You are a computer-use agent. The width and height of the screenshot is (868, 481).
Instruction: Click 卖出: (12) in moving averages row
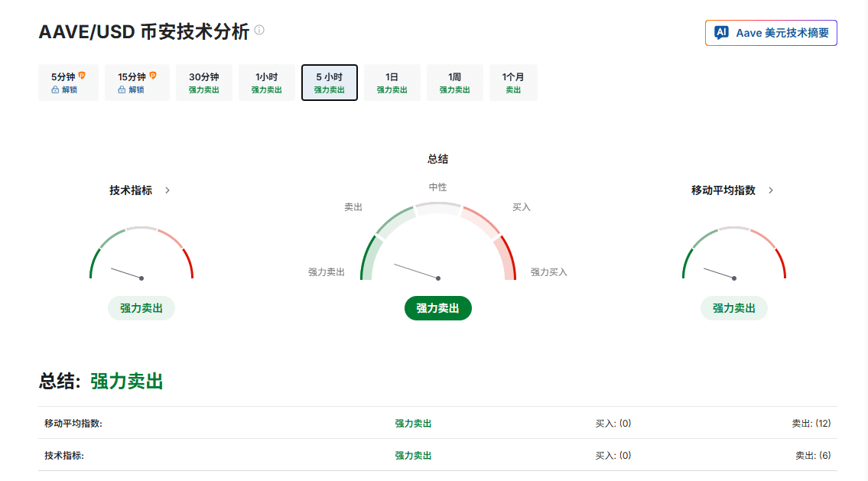[x=811, y=424]
